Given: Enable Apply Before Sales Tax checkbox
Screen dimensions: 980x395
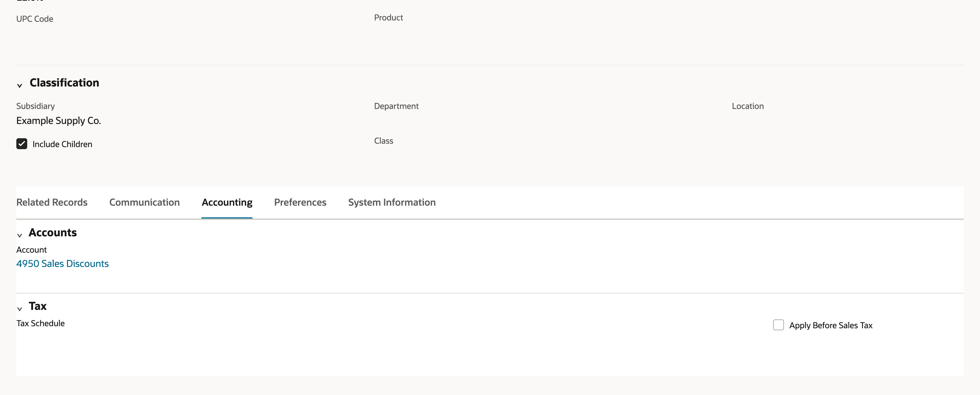Looking at the screenshot, I should pyautogui.click(x=778, y=325).
